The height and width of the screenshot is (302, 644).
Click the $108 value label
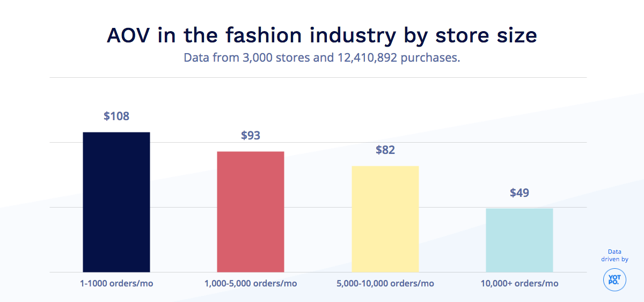point(116,116)
